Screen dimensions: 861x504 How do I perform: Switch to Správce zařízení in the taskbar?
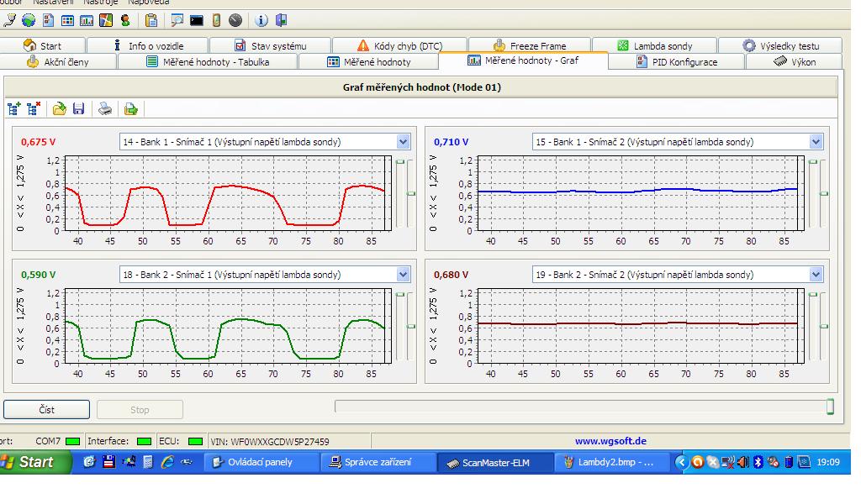coord(378,463)
